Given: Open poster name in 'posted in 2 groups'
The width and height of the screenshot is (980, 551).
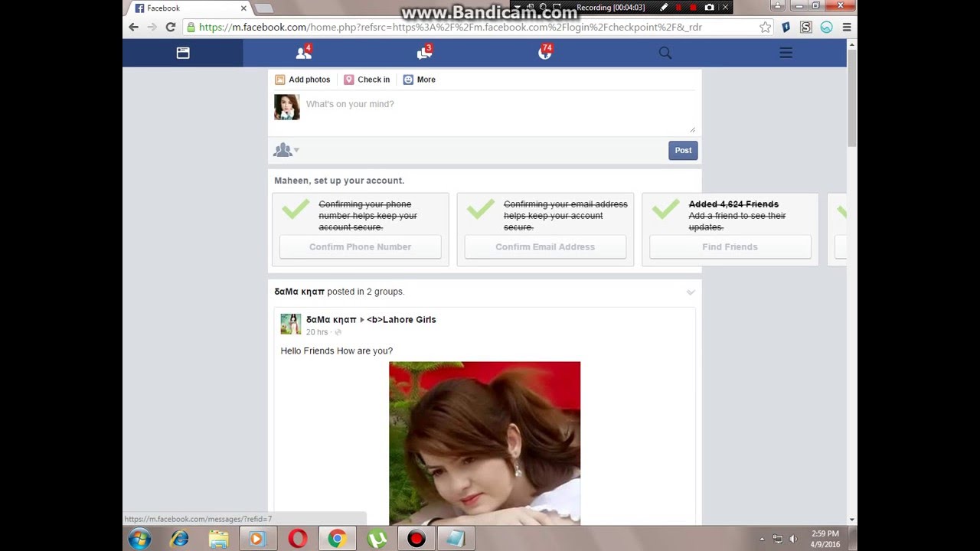Looking at the screenshot, I should coord(299,292).
